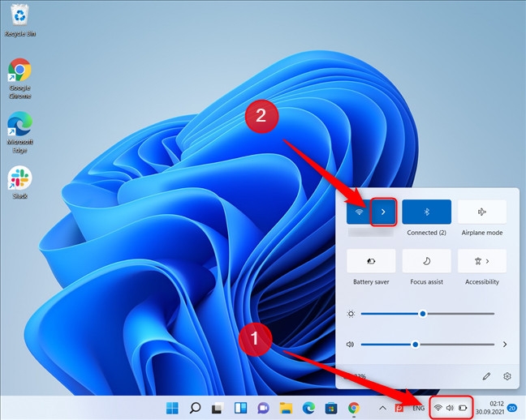Edit quick settings with the pencil icon

coord(486,376)
